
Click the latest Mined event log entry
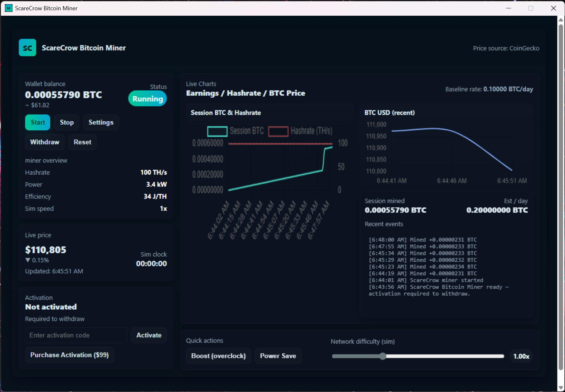click(423, 240)
